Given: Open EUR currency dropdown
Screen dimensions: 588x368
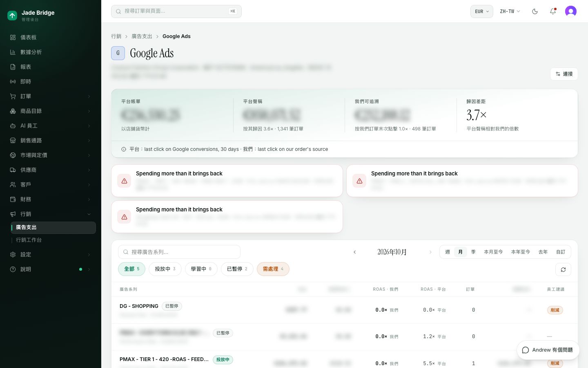Looking at the screenshot, I should click(482, 11).
